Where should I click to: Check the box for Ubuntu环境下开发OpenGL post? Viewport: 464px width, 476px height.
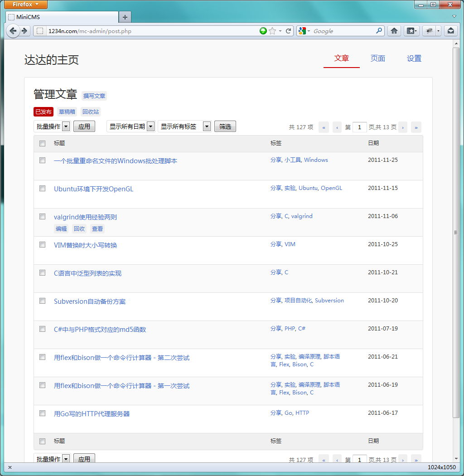point(43,189)
